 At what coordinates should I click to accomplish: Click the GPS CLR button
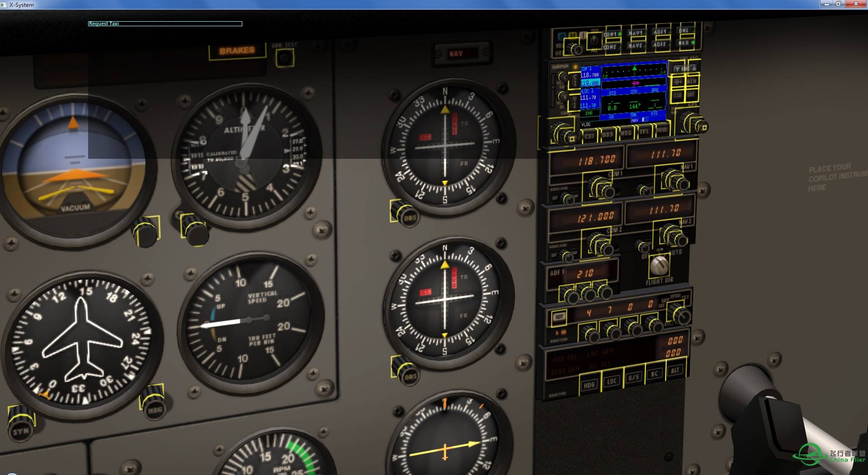tap(678, 96)
